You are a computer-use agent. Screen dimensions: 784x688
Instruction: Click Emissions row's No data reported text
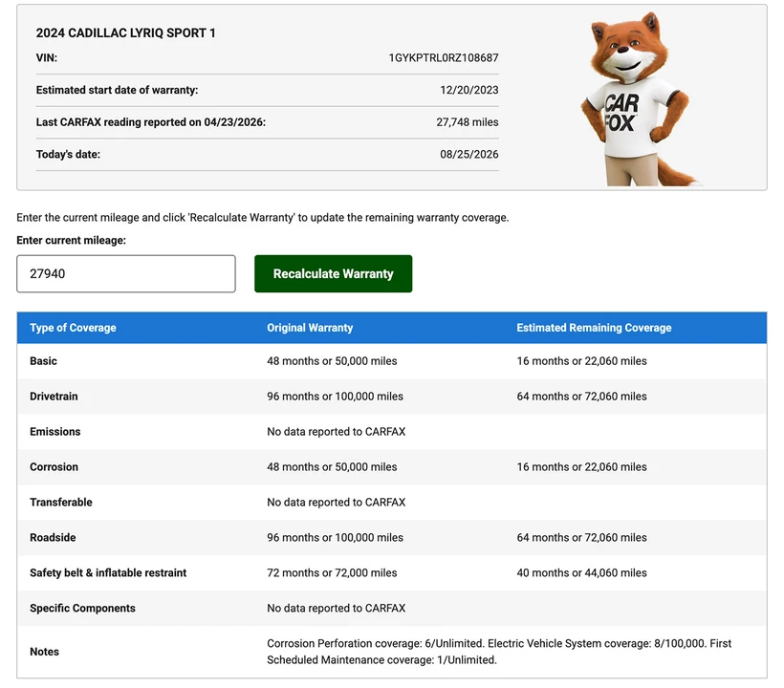[x=336, y=432]
